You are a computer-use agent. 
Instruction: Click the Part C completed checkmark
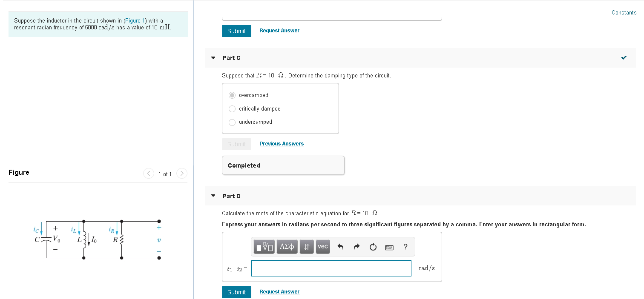pos(624,58)
